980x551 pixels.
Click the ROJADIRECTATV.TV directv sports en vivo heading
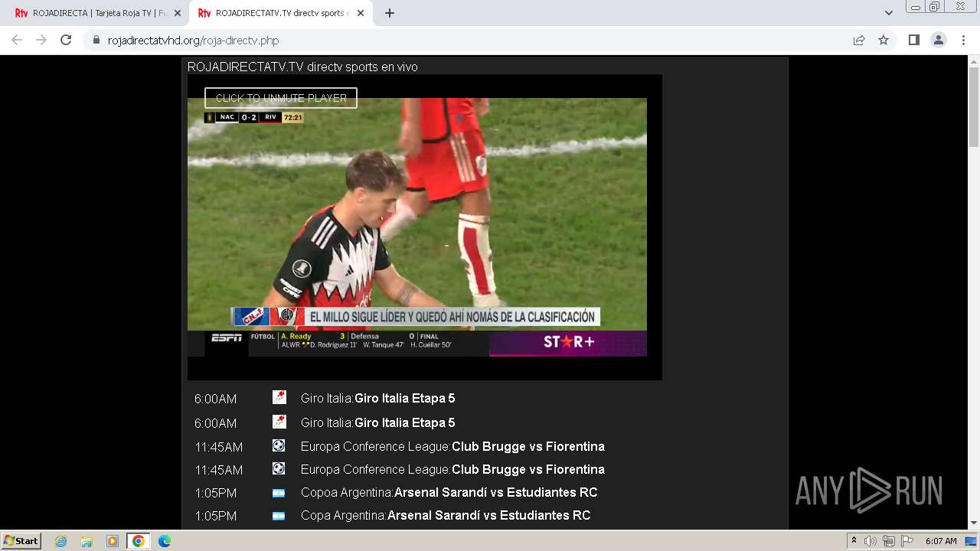(x=302, y=67)
